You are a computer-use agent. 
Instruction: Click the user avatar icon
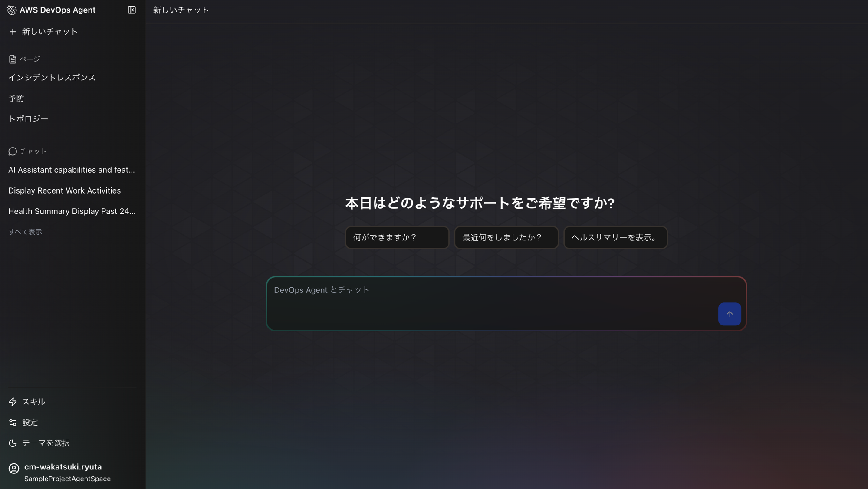pos(14,469)
